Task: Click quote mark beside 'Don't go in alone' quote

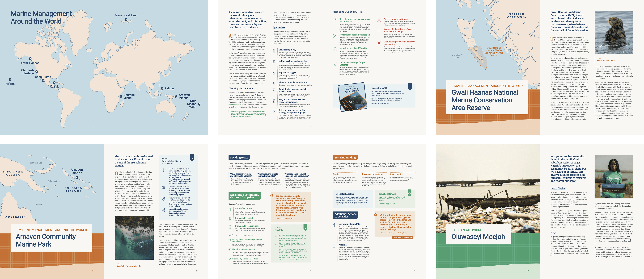Action: click(x=272, y=196)
